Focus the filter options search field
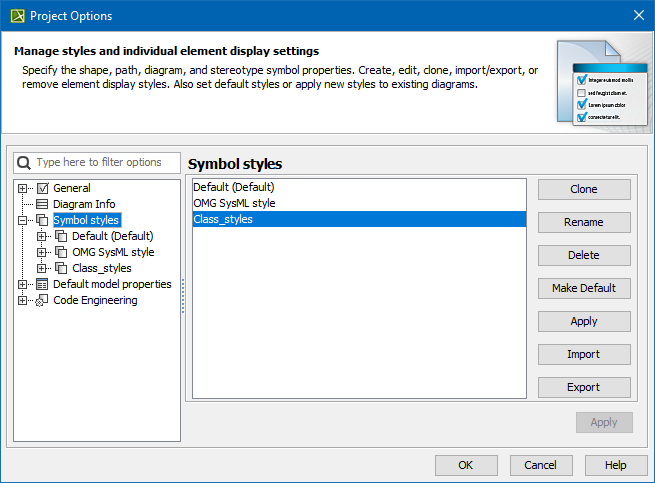 coord(105,162)
